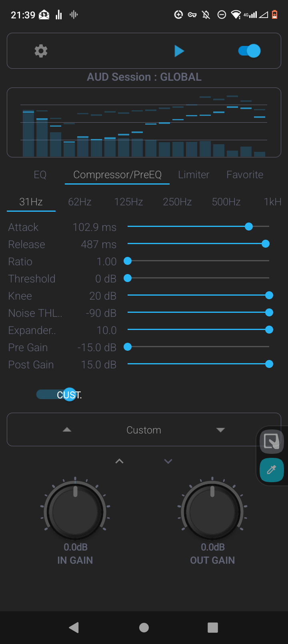Go to the Favorite tab
The image size is (288, 644).
coord(245,175)
